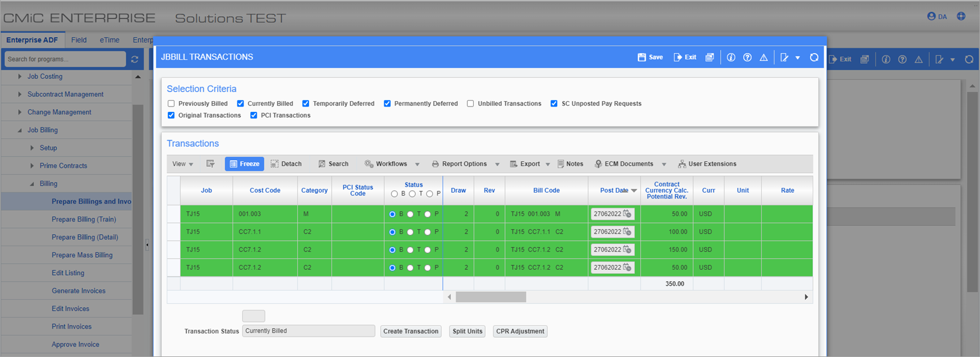Image resolution: width=980 pixels, height=357 pixels.
Task: Open Notes in the transactions toolbar
Action: point(570,164)
